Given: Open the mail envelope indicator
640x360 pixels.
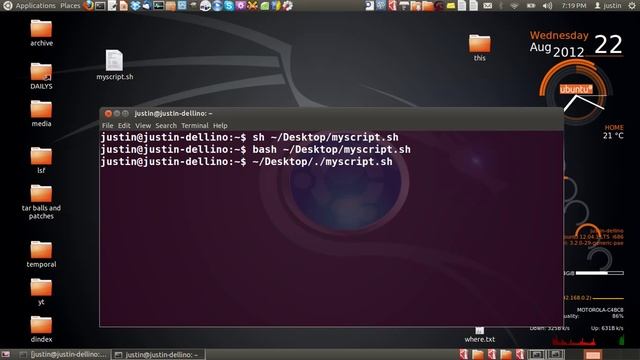Looking at the screenshot, I should click(487, 6).
